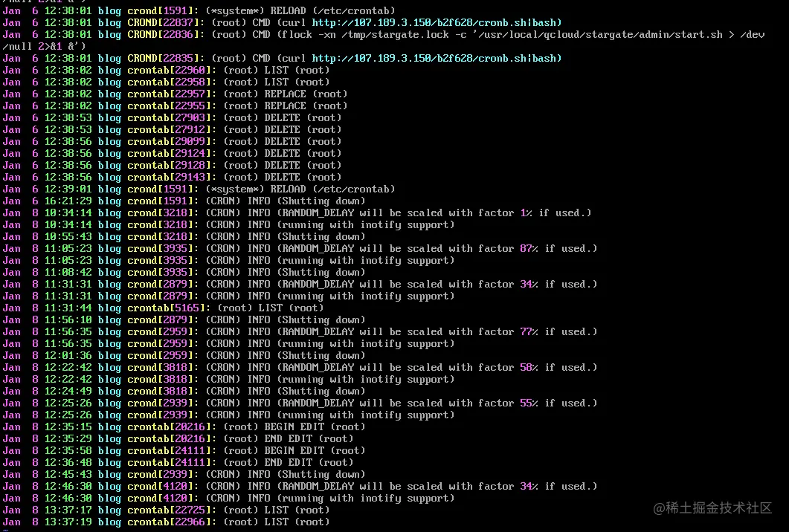Screen dimensions: 789x532
Task: Click the 12:45:43 Shutting down timestamp
Action: click(68, 475)
